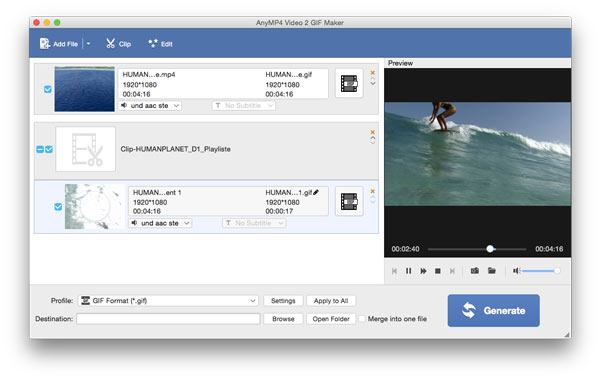Click the Open Folder button
The width and height of the screenshot is (600, 380).
point(331,319)
